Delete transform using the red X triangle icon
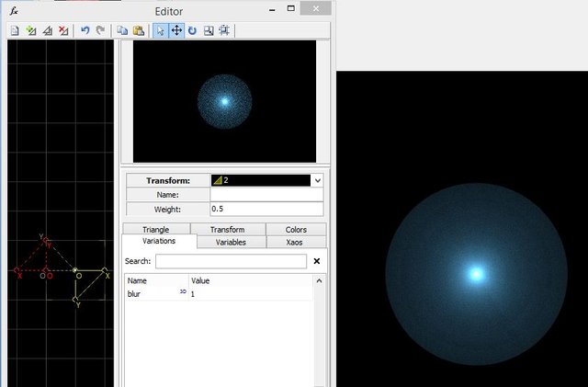Viewport: 588px width, 387px height. [x=63, y=30]
